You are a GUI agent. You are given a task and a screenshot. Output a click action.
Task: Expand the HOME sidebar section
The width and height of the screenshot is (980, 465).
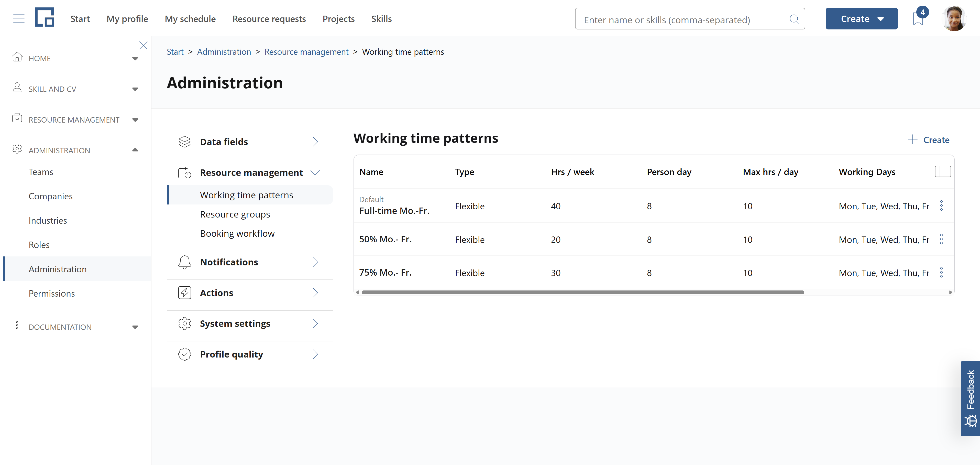135,59
